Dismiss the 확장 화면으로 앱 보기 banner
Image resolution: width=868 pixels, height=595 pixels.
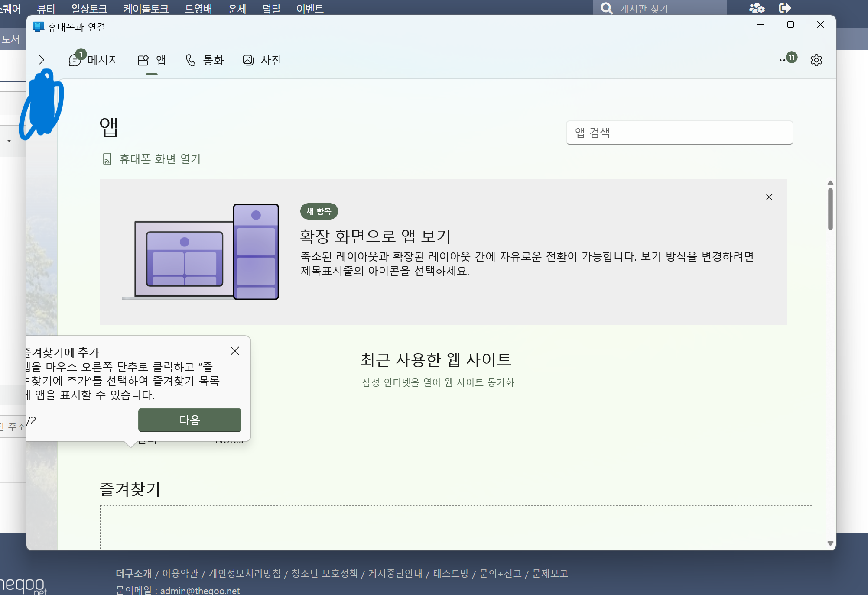[x=769, y=197]
